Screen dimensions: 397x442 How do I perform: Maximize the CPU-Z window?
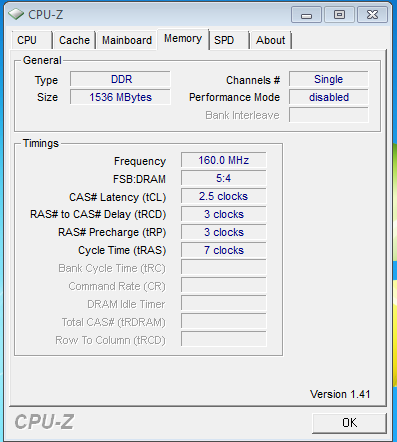pos(339,15)
